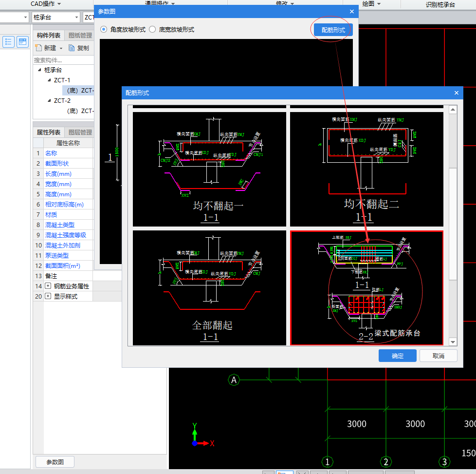Close the 参数图 dialog
Screen dimensions: 476x474
tap(352, 12)
